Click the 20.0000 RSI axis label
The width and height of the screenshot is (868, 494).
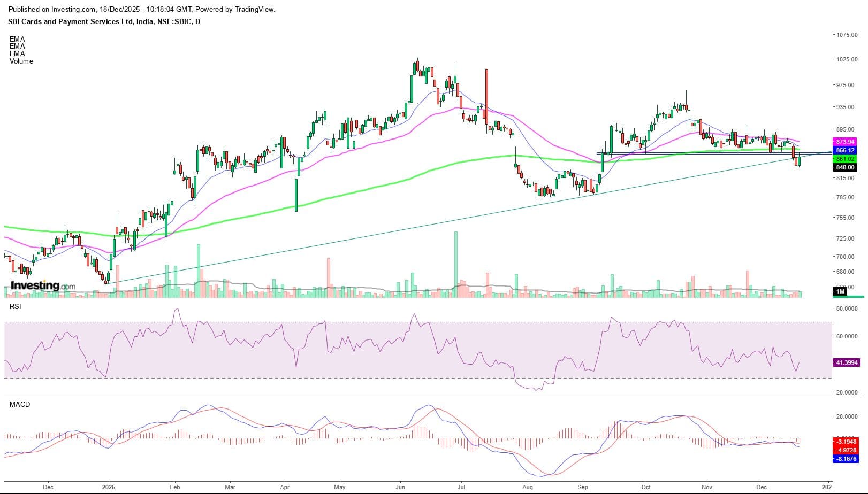point(847,392)
